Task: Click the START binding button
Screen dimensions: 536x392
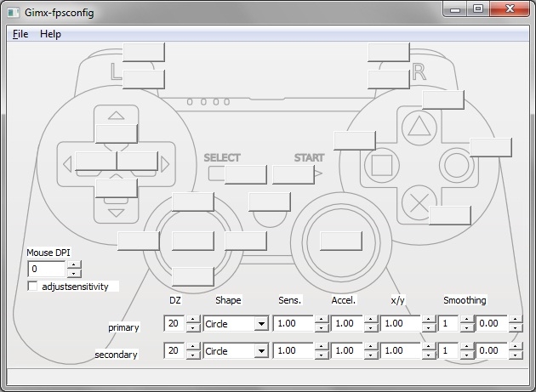Action: coord(294,174)
